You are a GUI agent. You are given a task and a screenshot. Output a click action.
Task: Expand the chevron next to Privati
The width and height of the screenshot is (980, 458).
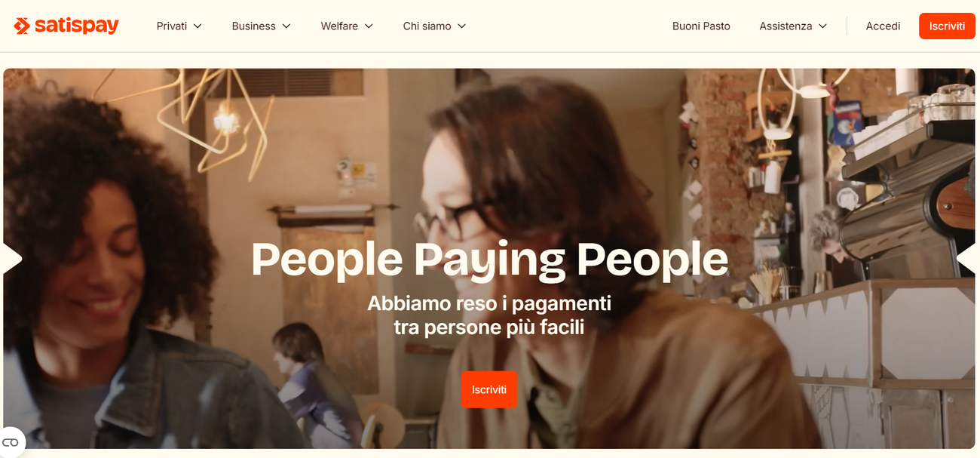tap(198, 26)
